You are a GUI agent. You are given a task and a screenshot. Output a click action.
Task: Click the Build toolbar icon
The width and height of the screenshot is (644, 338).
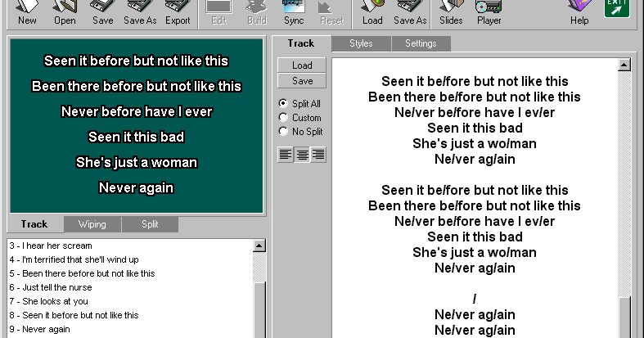click(257, 12)
